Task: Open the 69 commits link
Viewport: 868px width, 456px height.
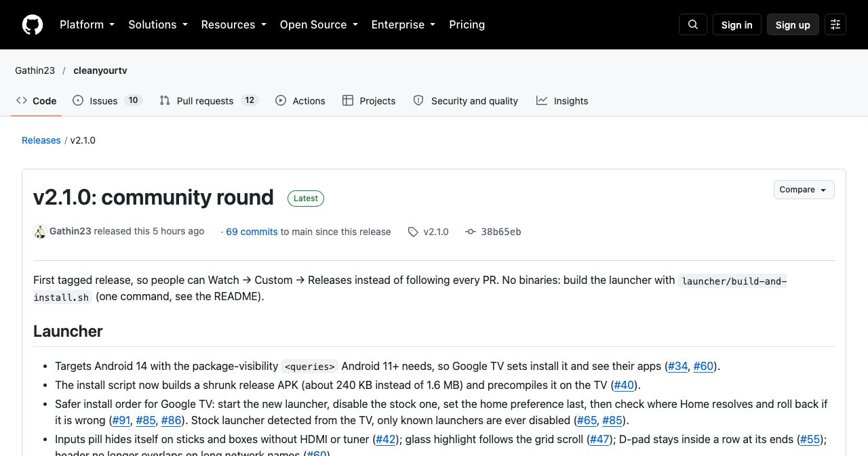Action: coord(252,232)
